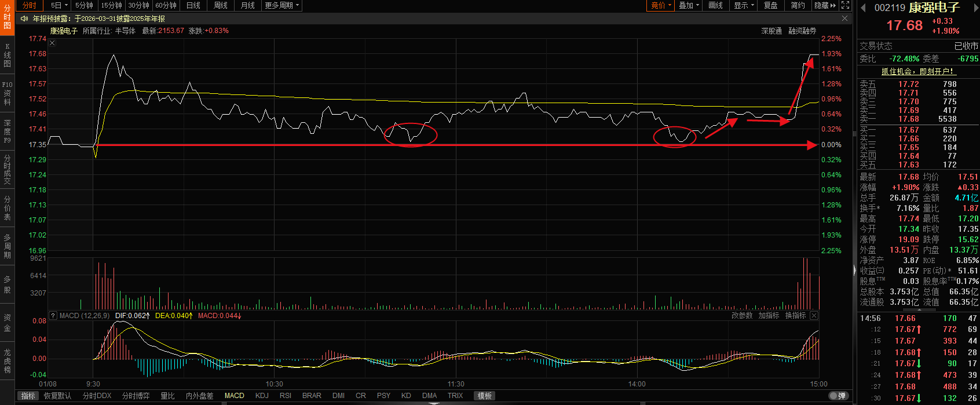980x405 pixels.
Task: Open F10资料 sidebar section
Action: [x=7, y=93]
